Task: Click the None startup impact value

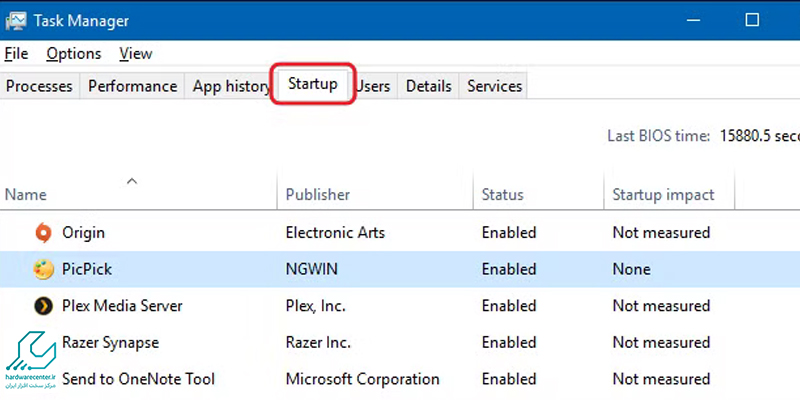Action: [632, 269]
